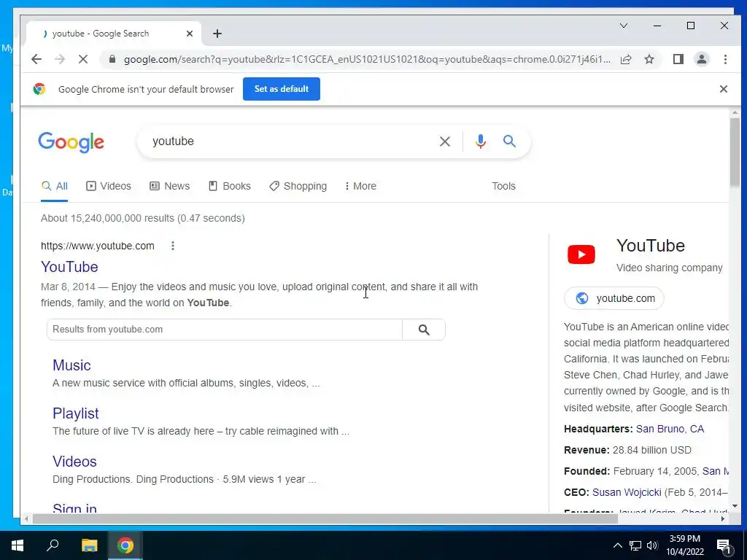Image resolution: width=747 pixels, height=560 pixels.
Task: Switch to the Books results tab
Action: [x=230, y=186]
